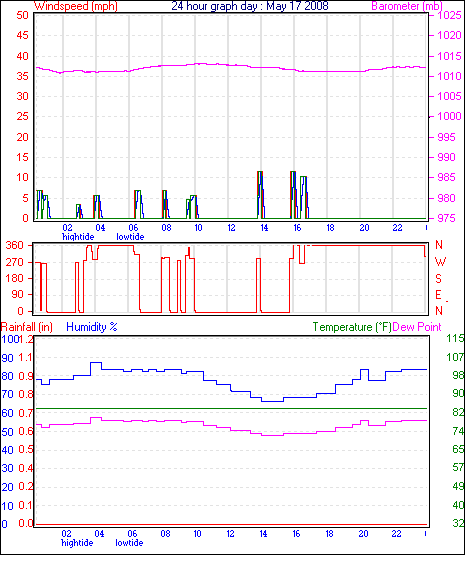Click the Temperature (°F) legend label
The image size is (467, 563).
coord(352,327)
